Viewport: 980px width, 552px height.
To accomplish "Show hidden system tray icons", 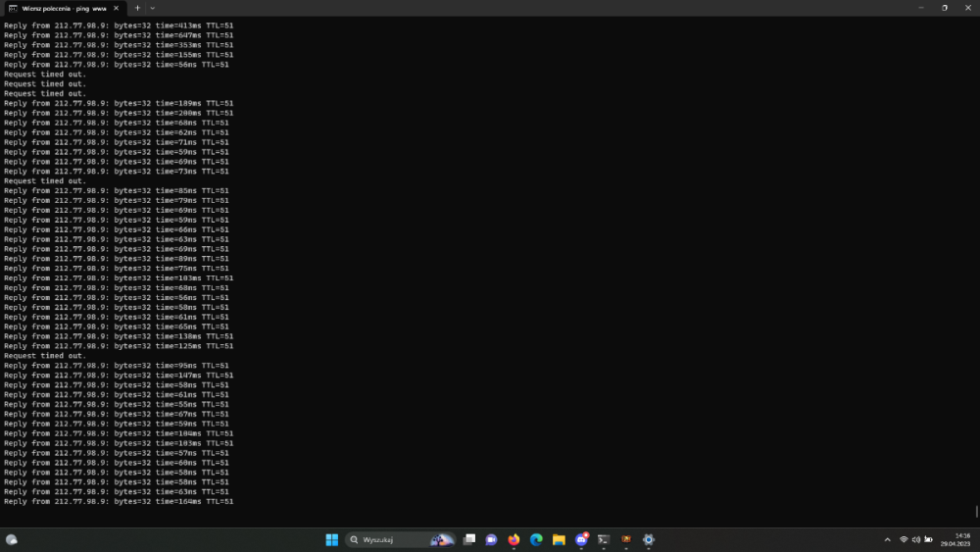I will tap(888, 539).
